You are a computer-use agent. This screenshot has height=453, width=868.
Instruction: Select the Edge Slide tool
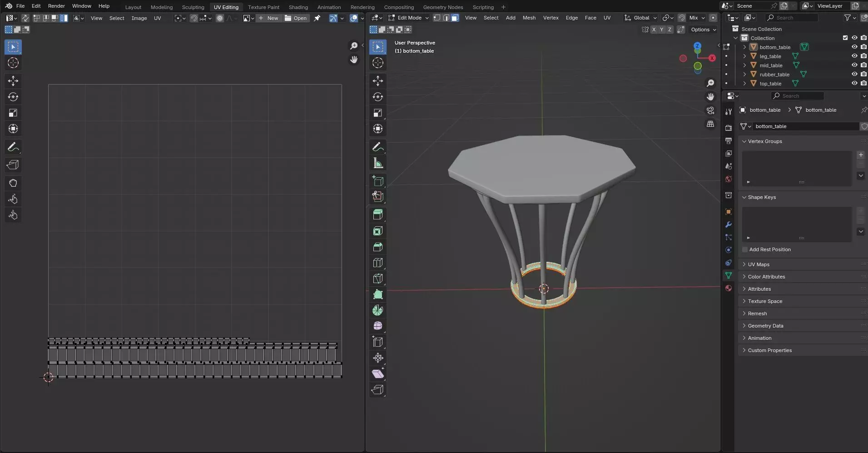[378, 342]
